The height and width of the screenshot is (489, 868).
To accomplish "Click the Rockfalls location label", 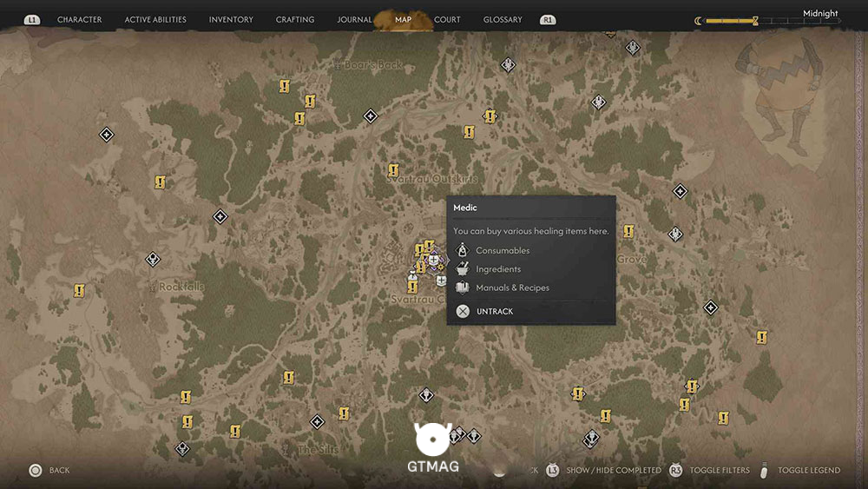I will click(x=181, y=287).
